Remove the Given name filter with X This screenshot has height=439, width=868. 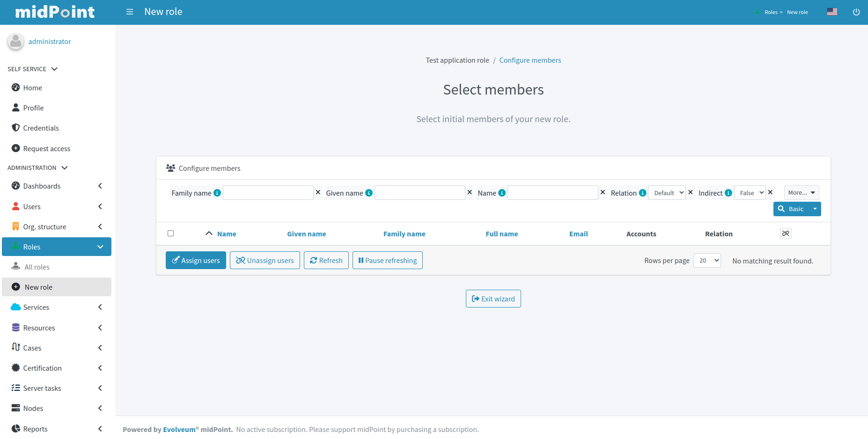tap(470, 192)
